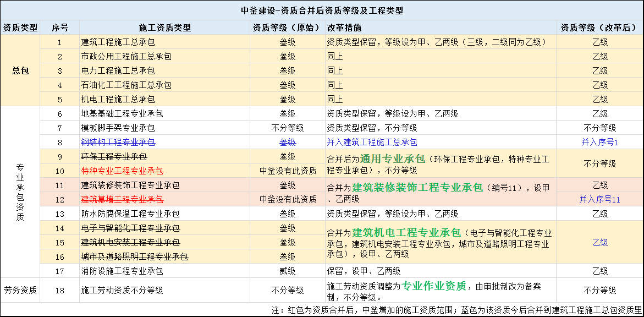Select the red 特种专业工程专业承包 cell
Image resolution: width=644 pixels, height=317 pixels.
(122, 171)
